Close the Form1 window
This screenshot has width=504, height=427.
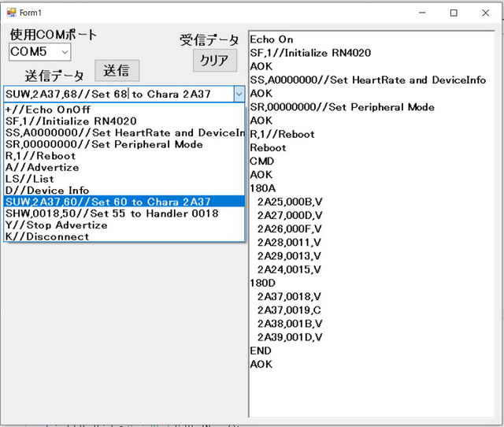click(485, 13)
